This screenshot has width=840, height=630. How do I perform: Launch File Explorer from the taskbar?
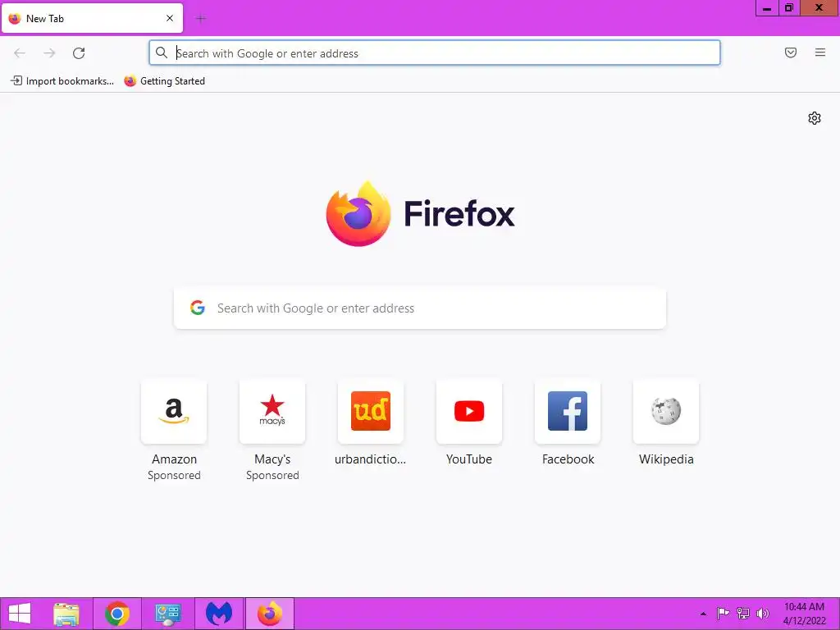(x=66, y=614)
